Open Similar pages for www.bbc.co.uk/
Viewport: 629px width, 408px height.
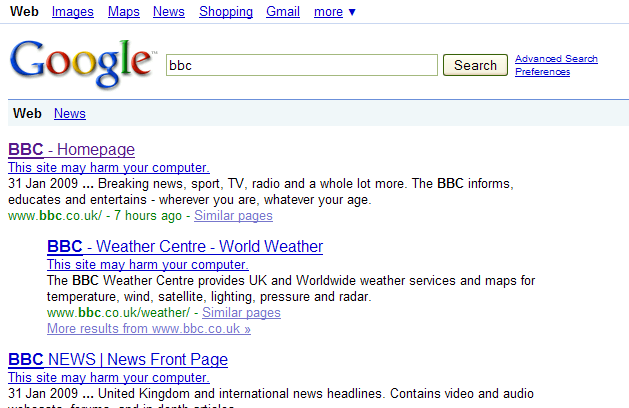click(x=233, y=215)
